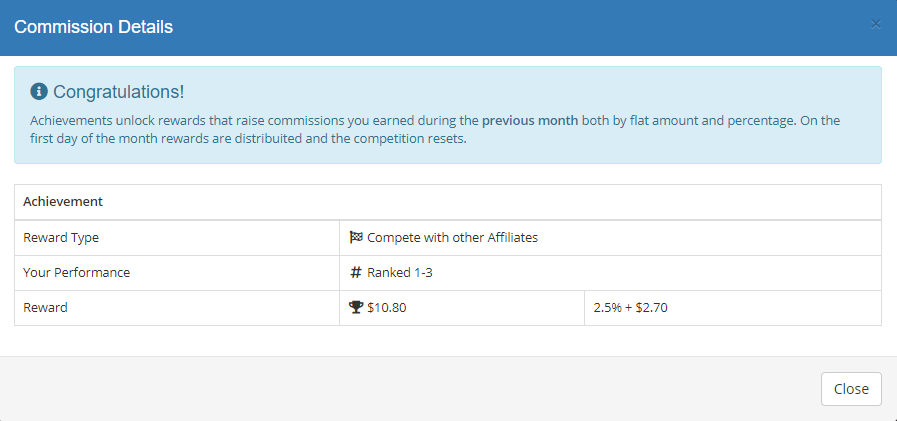Click the bold previous month text
Screen dimensions: 897x421
[530, 121]
